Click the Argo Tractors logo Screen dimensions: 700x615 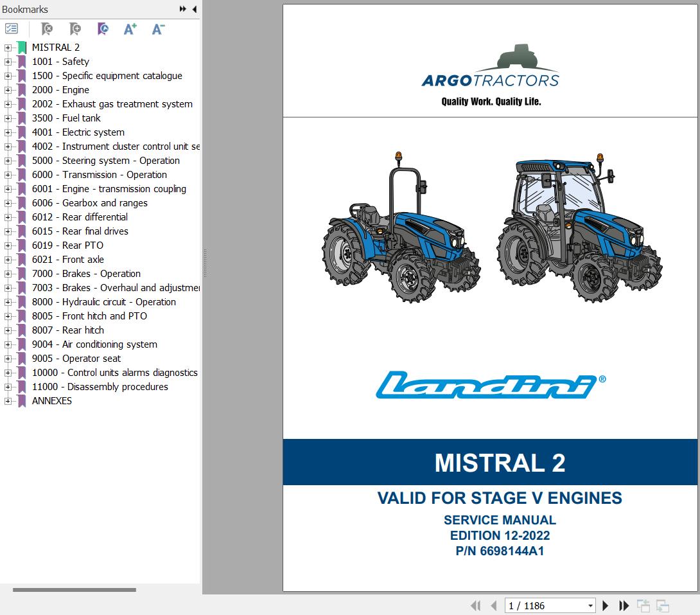[490, 75]
